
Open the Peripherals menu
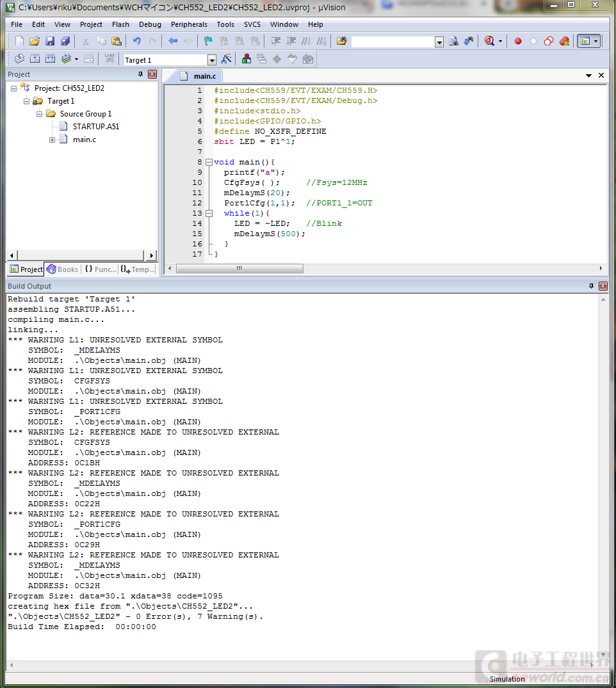click(189, 24)
